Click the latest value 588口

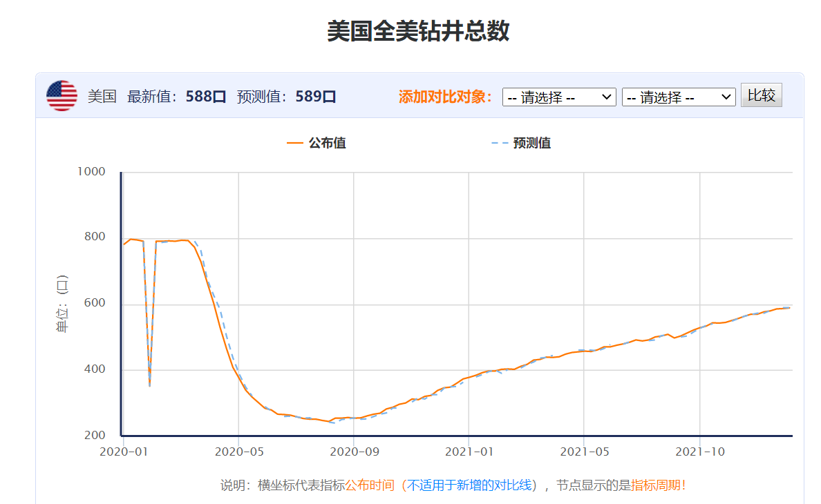(206, 97)
